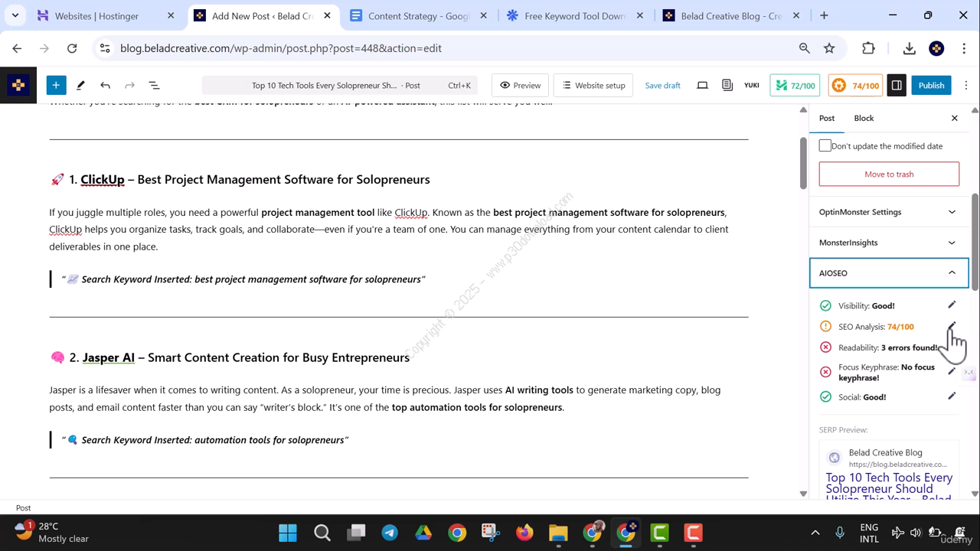Reload the current page
Viewport: 980px width, 551px height.
tap(72, 48)
